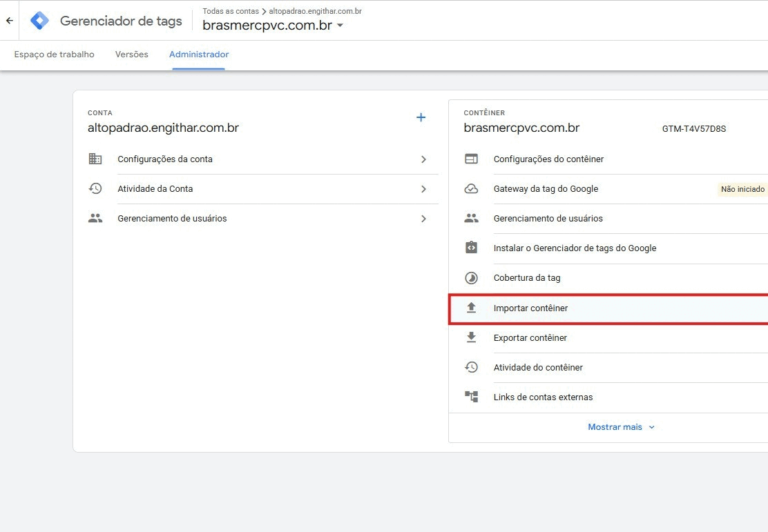Open account Gerenciamento de usuários
Image resolution: width=768 pixels, height=532 pixels.
click(x=172, y=219)
